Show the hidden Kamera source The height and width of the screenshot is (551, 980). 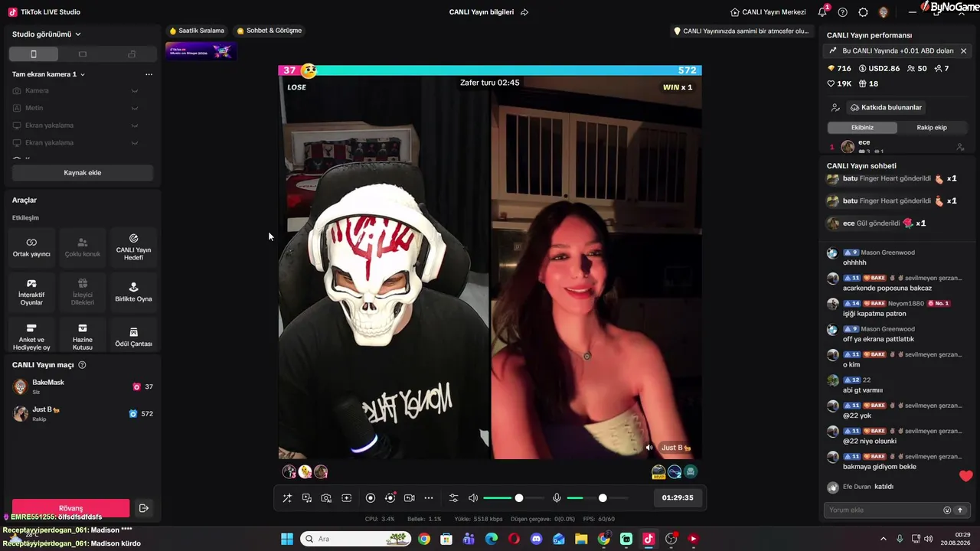pos(135,91)
